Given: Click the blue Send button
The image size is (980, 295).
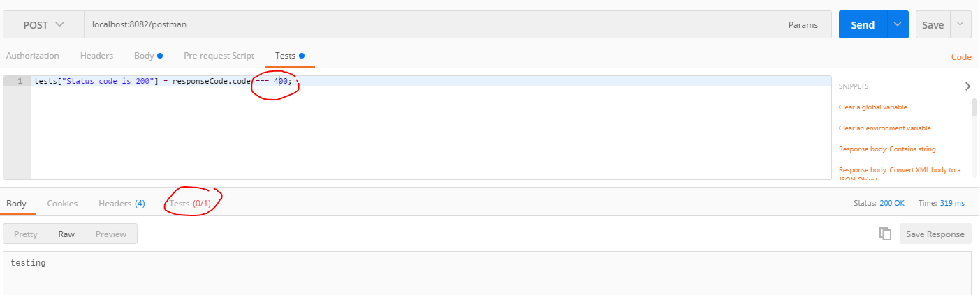Looking at the screenshot, I should pyautogui.click(x=863, y=24).
